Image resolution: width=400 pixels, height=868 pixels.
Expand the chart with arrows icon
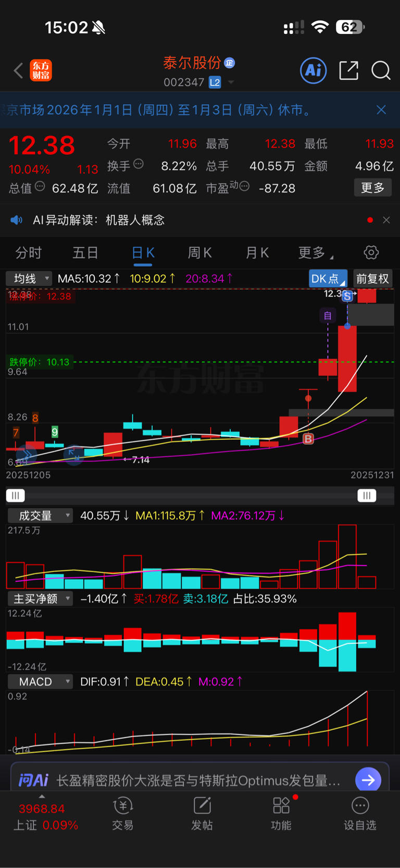click(x=73, y=455)
